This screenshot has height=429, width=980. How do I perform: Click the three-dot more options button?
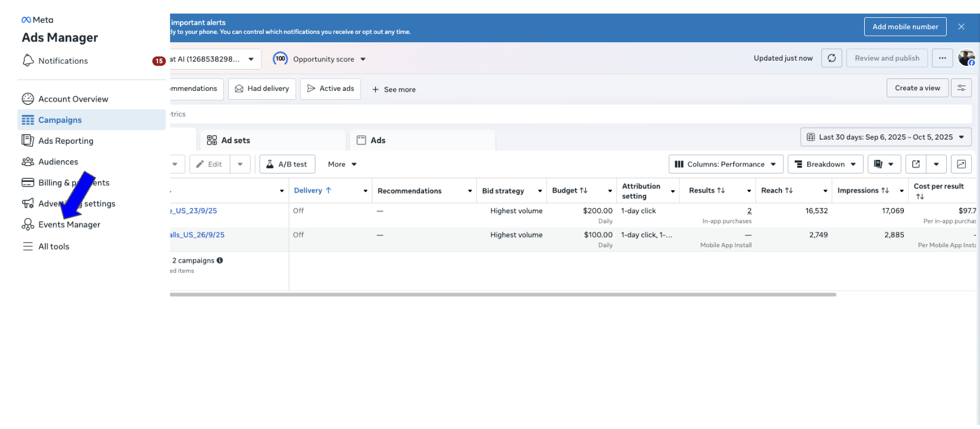click(x=942, y=58)
